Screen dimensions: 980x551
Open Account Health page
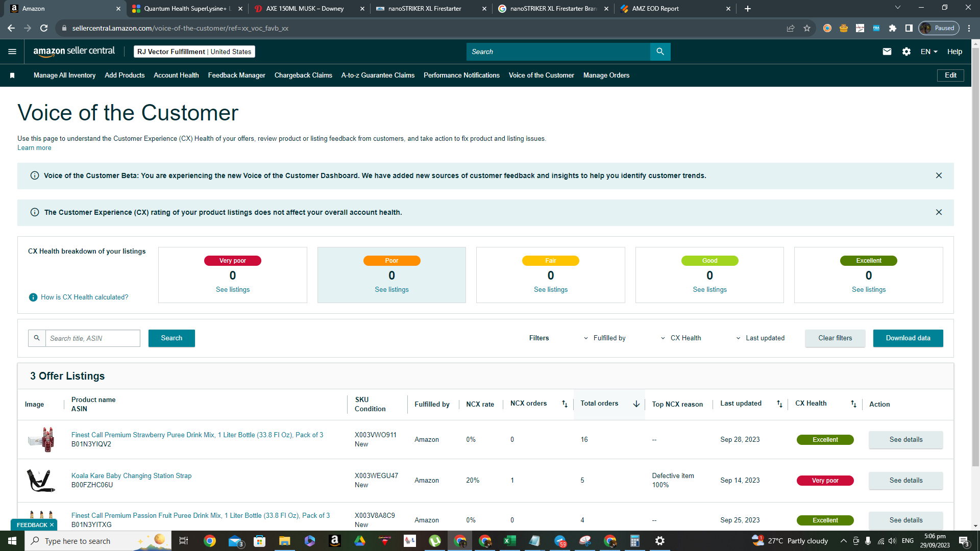tap(176, 76)
